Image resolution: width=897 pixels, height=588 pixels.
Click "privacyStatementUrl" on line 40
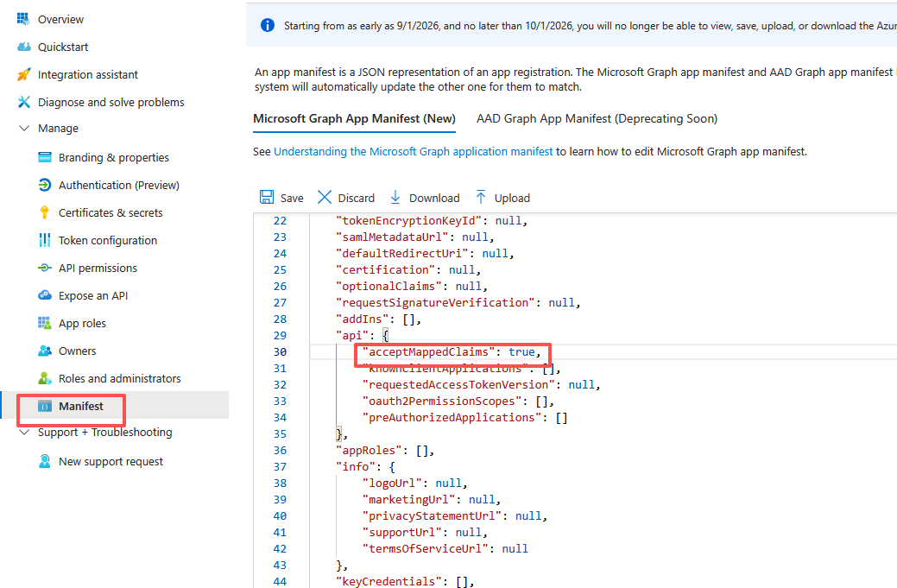[x=432, y=516]
